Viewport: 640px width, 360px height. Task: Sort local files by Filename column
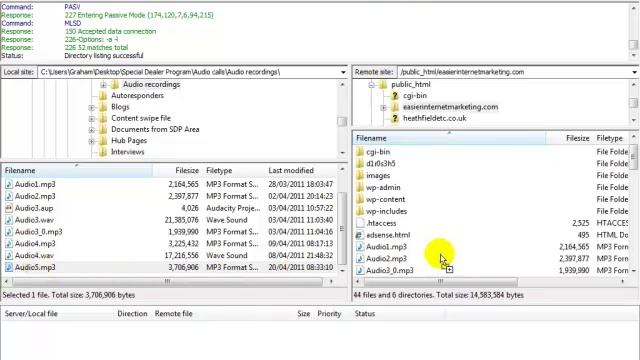(77, 171)
